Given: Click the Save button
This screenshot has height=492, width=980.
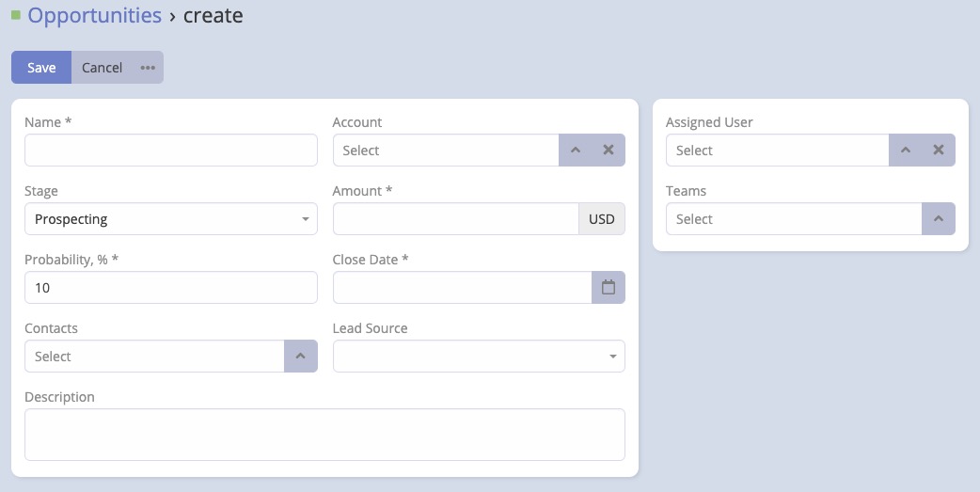Looking at the screenshot, I should (41, 68).
